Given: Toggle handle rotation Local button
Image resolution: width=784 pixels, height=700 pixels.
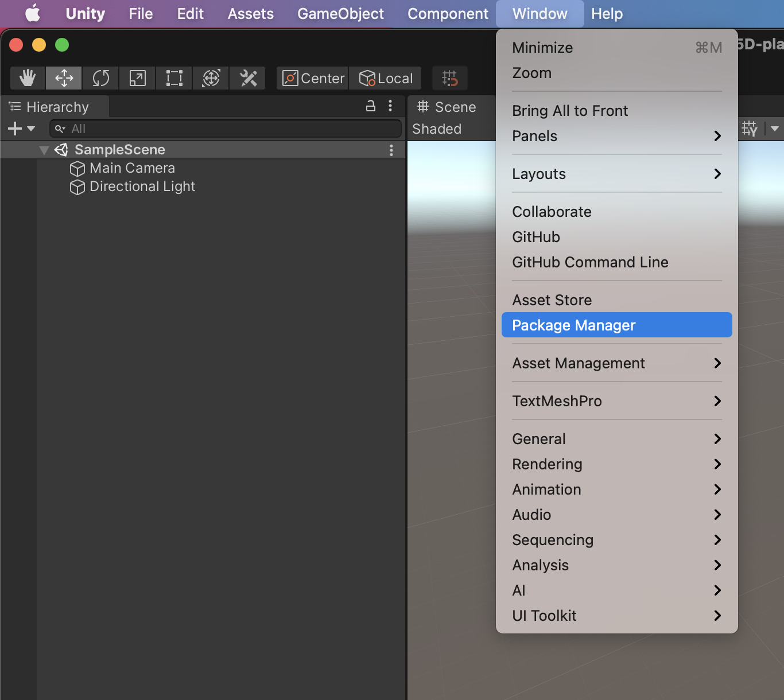Looking at the screenshot, I should [385, 78].
